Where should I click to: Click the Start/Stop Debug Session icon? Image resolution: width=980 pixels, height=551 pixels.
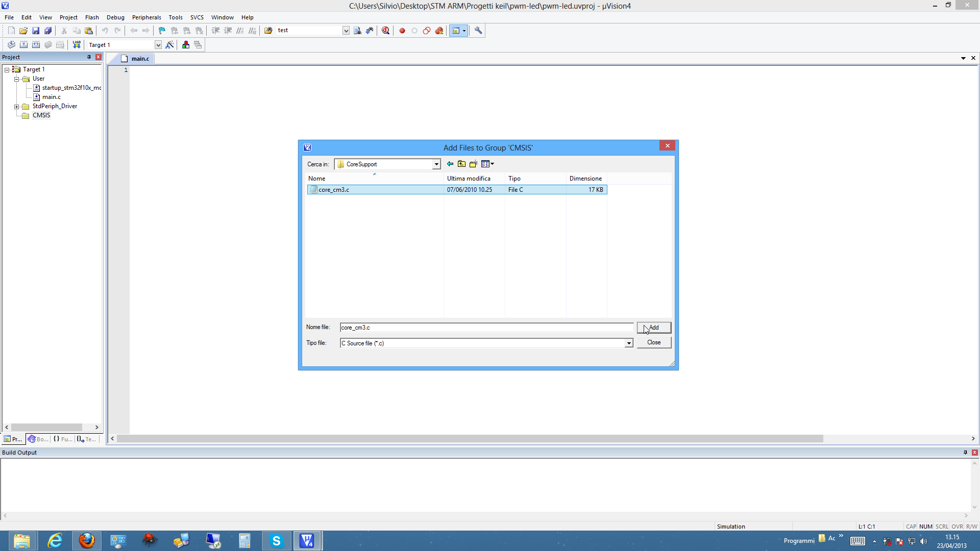(x=386, y=31)
